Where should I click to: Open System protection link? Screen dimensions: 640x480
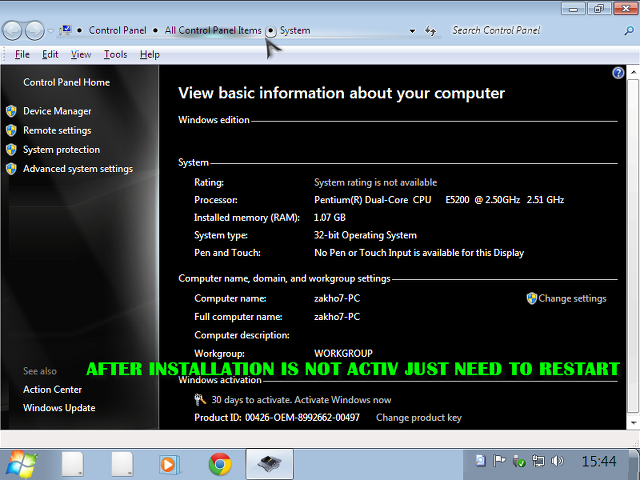pos(61,150)
